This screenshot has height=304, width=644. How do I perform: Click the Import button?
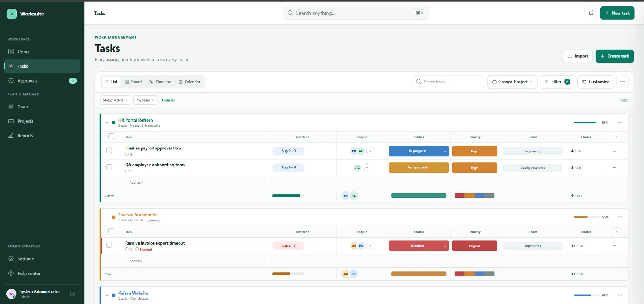578,56
